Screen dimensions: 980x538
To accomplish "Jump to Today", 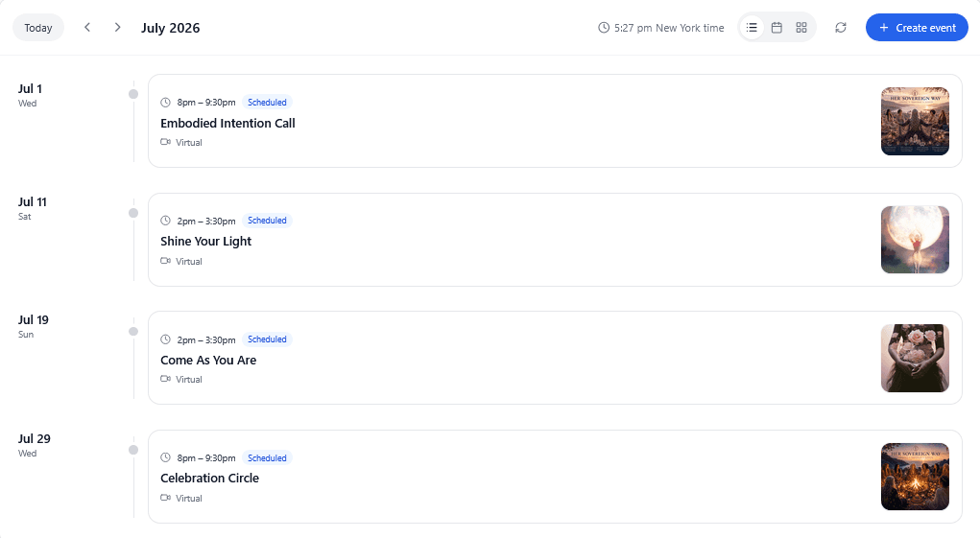I will click(38, 28).
